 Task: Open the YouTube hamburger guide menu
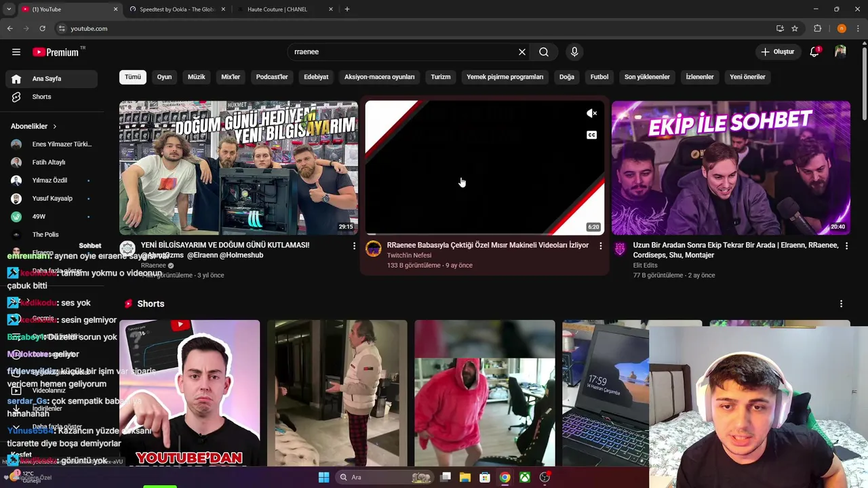(x=16, y=52)
